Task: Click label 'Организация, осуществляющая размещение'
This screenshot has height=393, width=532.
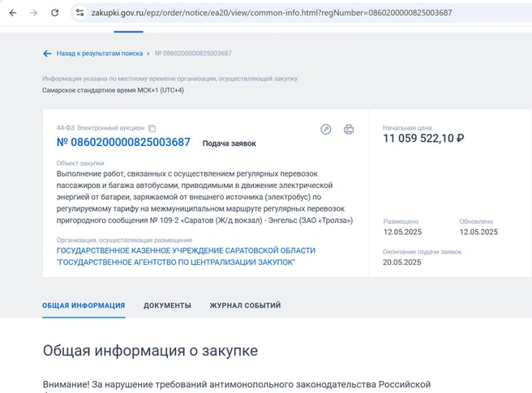Action: click(125, 241)
